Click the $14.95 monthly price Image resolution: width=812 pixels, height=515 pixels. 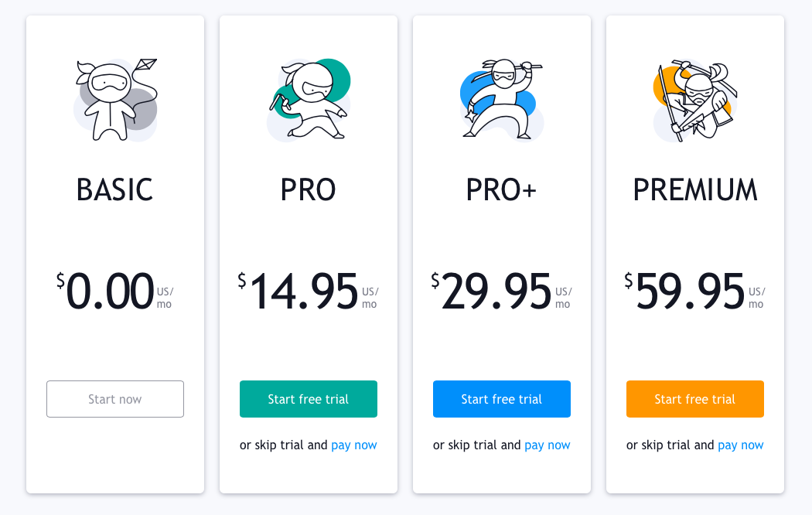click(298, 291)
